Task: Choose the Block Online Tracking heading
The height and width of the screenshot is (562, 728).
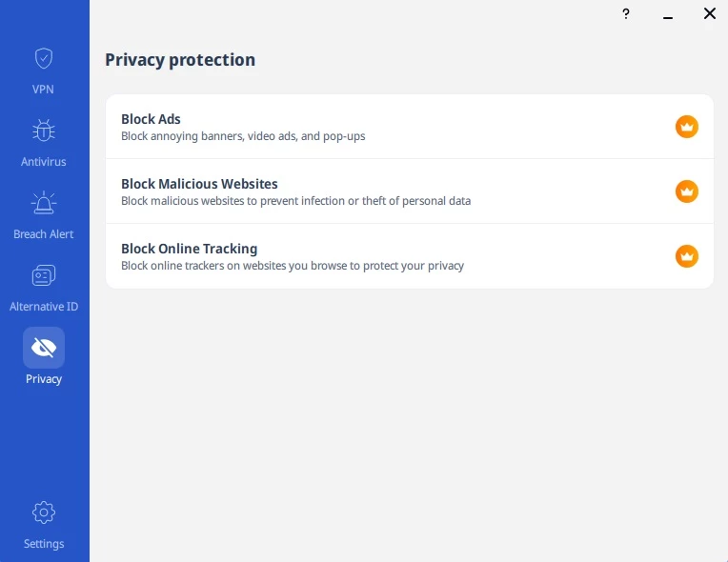Action: click(189, 249)
